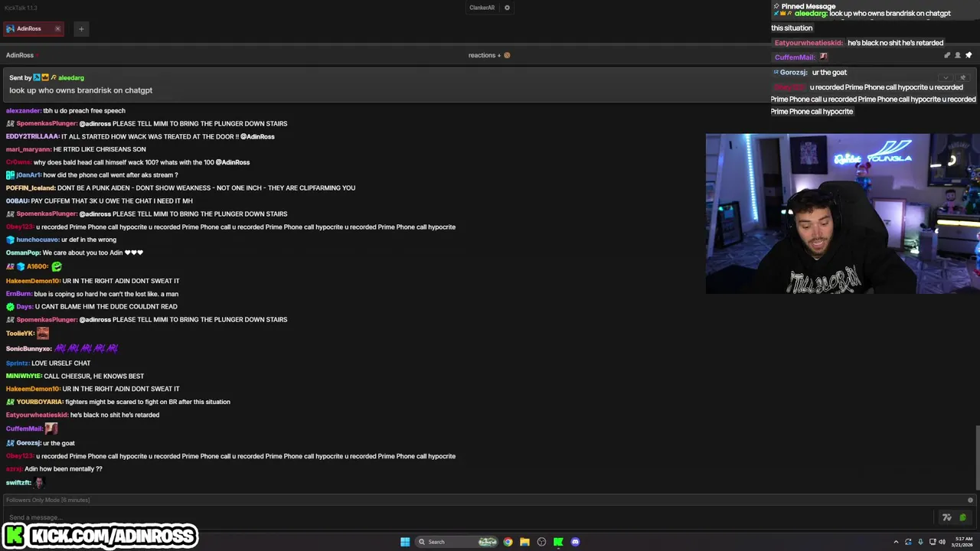Viewport: 980px width, 551px height.
Task: Open the green Kick emote picker icon
Action: coord(963,517)
